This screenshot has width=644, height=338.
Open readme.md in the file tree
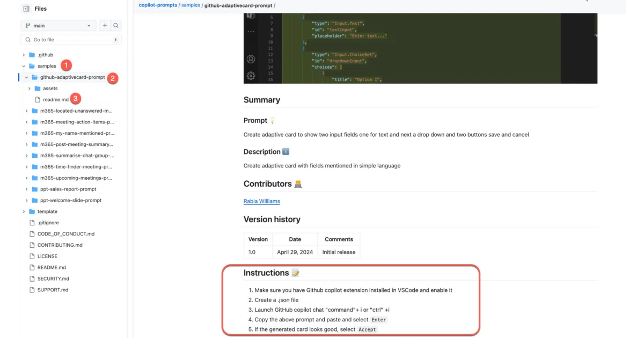(x=56, y=100)
